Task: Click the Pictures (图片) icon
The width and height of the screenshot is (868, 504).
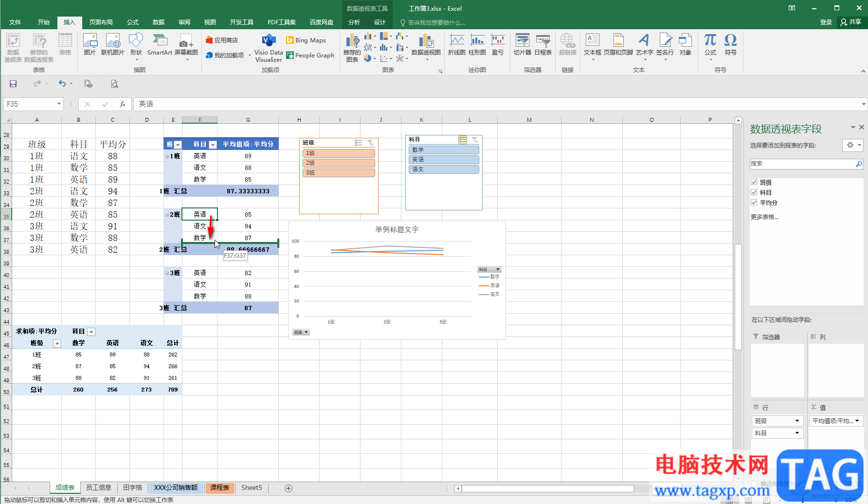Action: click(x=90, y=44)
